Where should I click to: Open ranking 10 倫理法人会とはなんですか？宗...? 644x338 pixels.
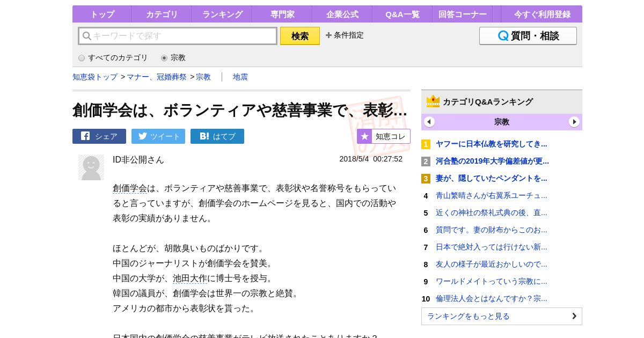pyautogui.click(x=492, y=298)
